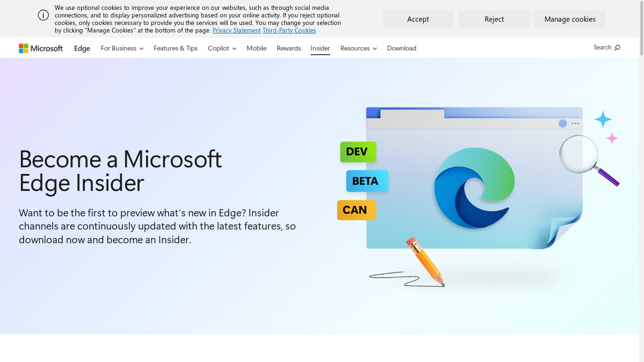The height and width of the screenshot is (362, 644).
Task: Click the cookie banner info icon
Action: (43, 15)
